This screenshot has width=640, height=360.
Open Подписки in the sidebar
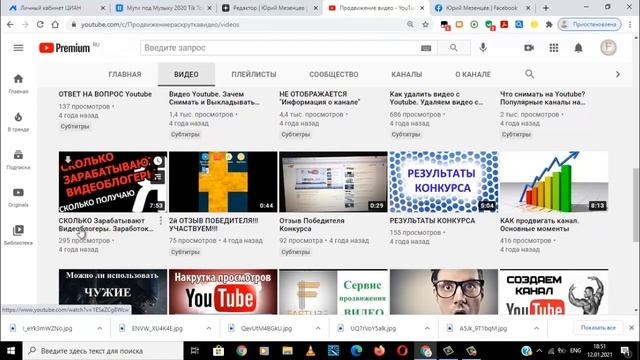18,160
